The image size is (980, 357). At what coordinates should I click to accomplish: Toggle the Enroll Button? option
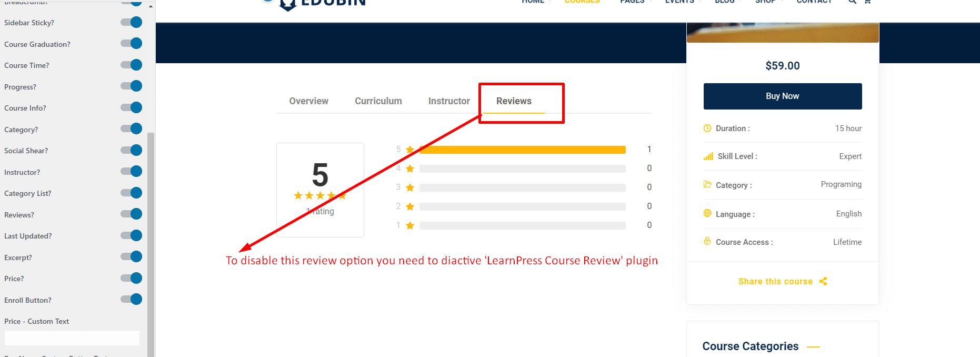click(x=132, y=299)
